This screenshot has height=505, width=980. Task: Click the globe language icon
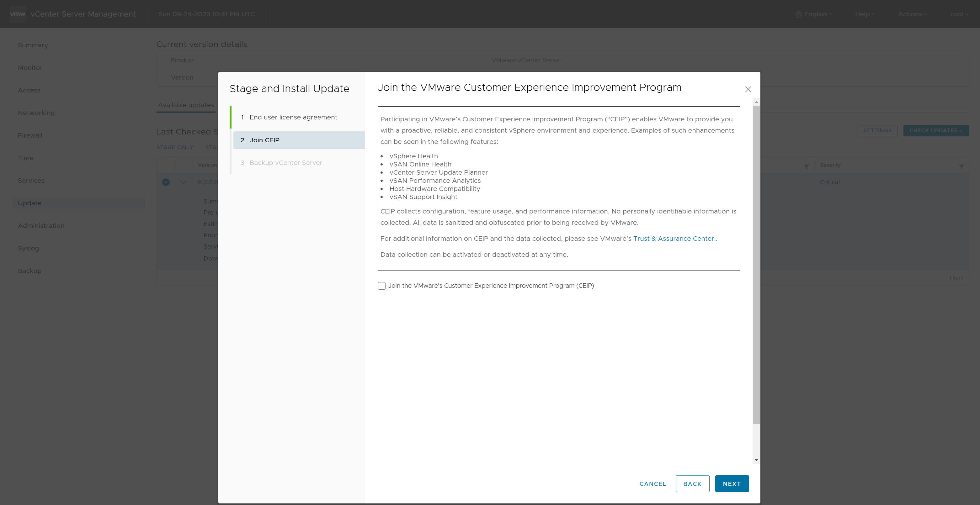tap(798, 14)
